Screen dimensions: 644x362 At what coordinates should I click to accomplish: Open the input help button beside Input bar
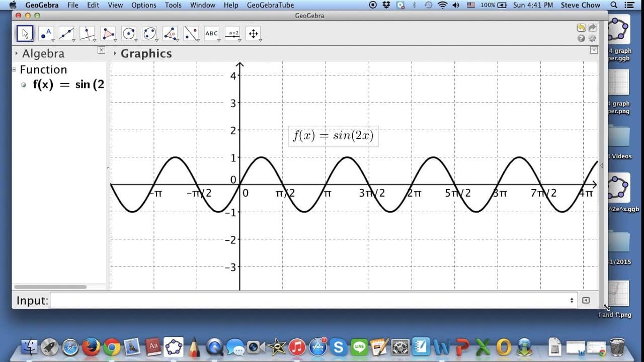pyautogui.click(x=586, y=300)
